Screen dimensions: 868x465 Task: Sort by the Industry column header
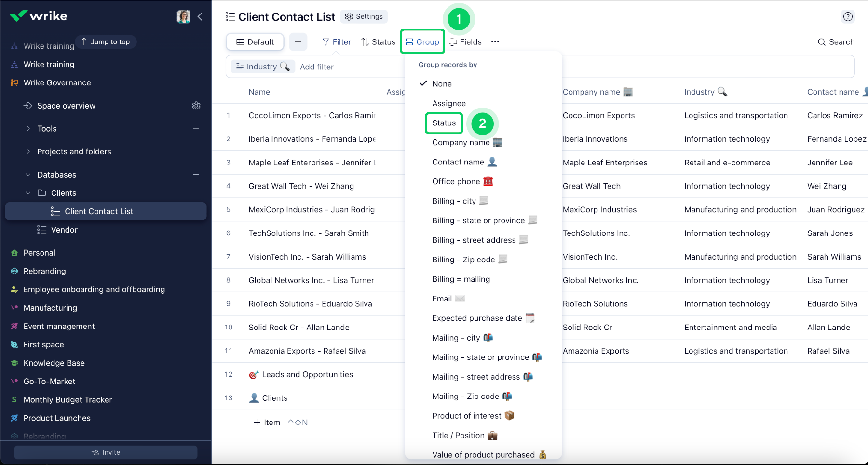pyautogui.click(x=705, y=92)
